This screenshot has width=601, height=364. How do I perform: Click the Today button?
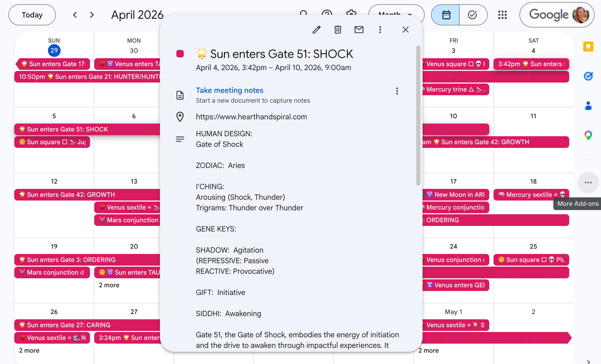point(32,15)
